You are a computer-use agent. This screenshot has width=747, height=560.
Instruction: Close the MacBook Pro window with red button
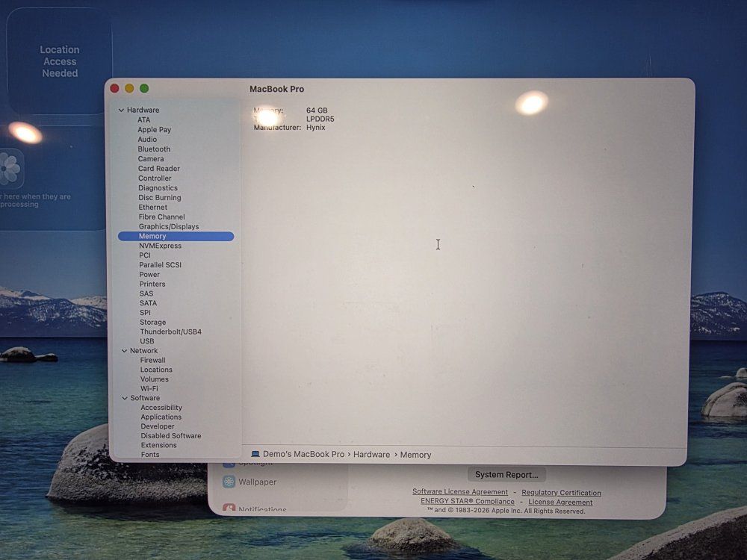114,89
